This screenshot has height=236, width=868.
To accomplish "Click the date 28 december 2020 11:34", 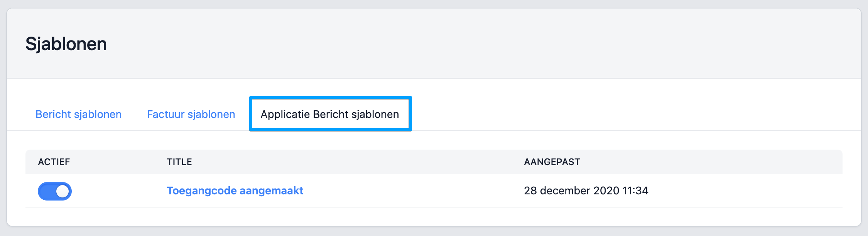I will pos(586,190).
